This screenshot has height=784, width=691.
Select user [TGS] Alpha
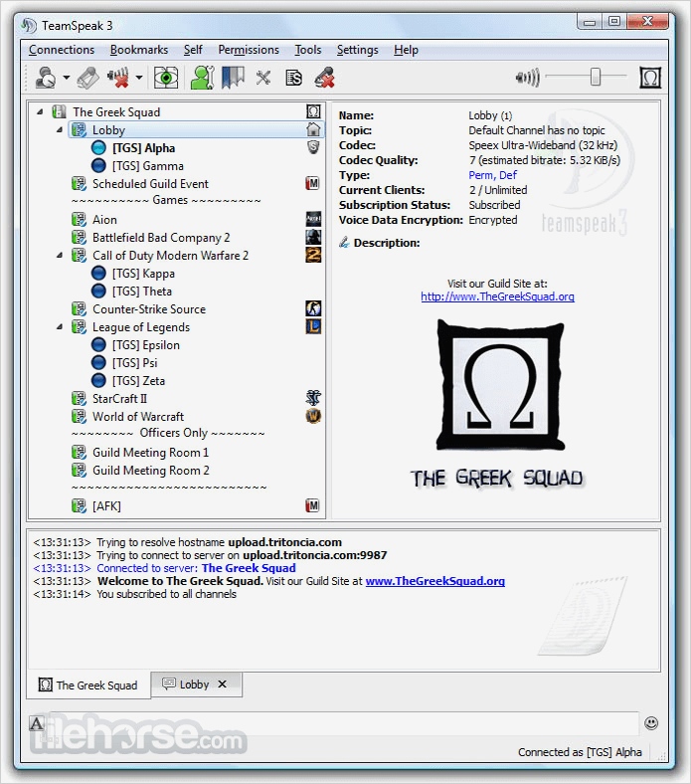click(143, 148)
